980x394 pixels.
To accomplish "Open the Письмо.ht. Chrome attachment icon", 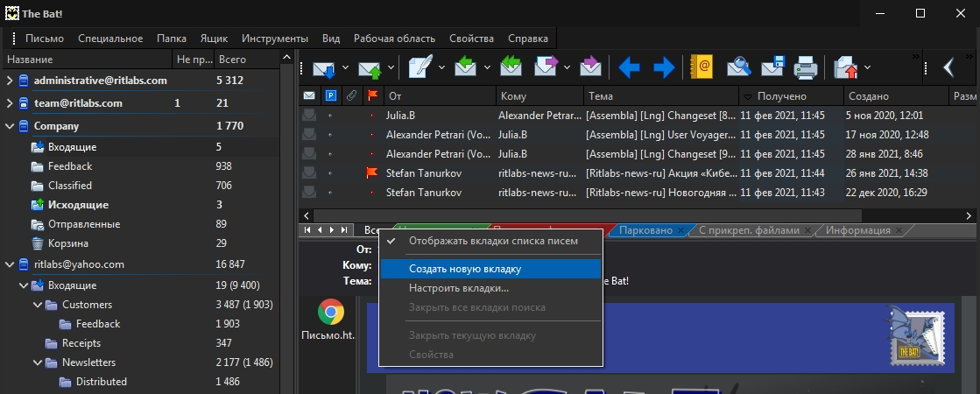I will coord(331,312).
